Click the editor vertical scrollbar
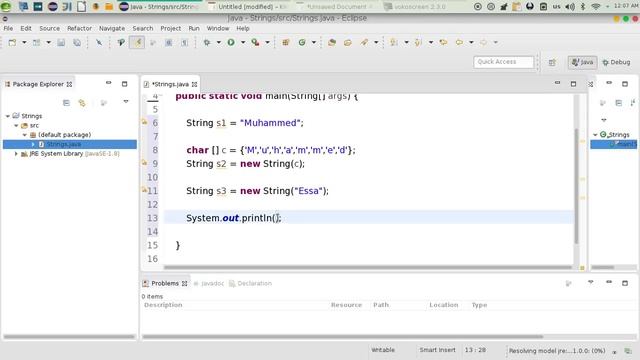This screenshot has height=360, width=640. [576, 186]
